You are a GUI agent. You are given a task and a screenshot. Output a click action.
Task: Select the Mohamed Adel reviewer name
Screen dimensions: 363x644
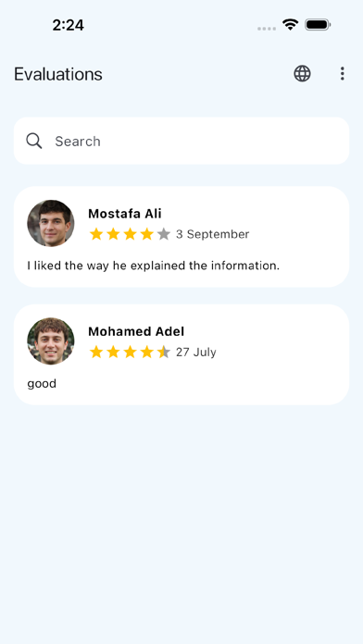pyautogui.click(x=136, y=331)
